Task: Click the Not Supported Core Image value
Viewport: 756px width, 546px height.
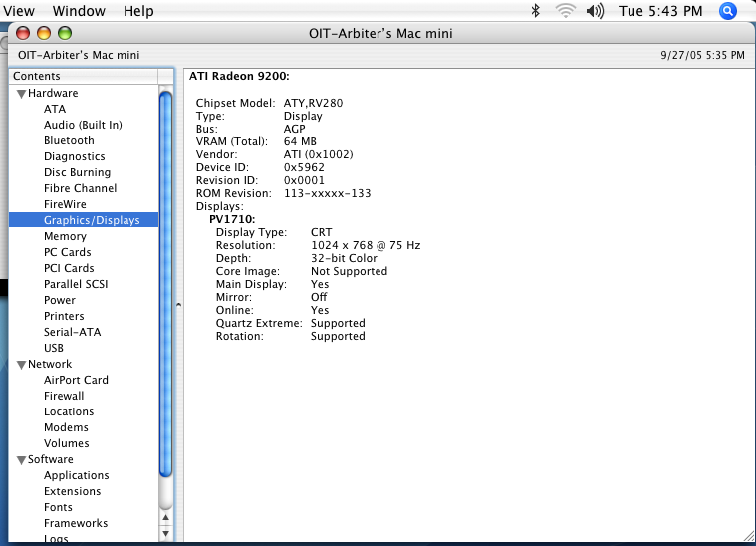Action: point(349,271)
